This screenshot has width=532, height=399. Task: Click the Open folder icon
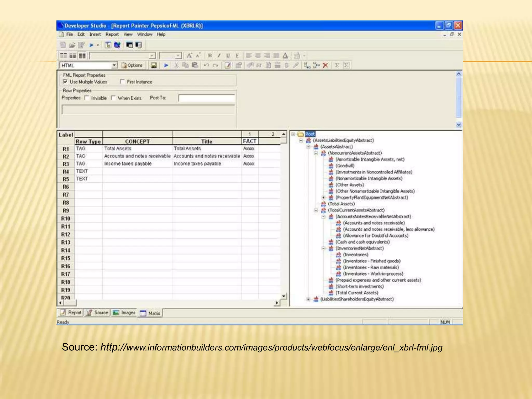coord(72,45)
